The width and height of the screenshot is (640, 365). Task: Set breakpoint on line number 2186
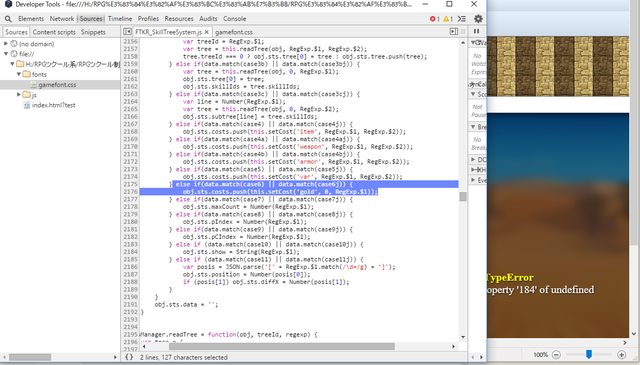(131, 267)
